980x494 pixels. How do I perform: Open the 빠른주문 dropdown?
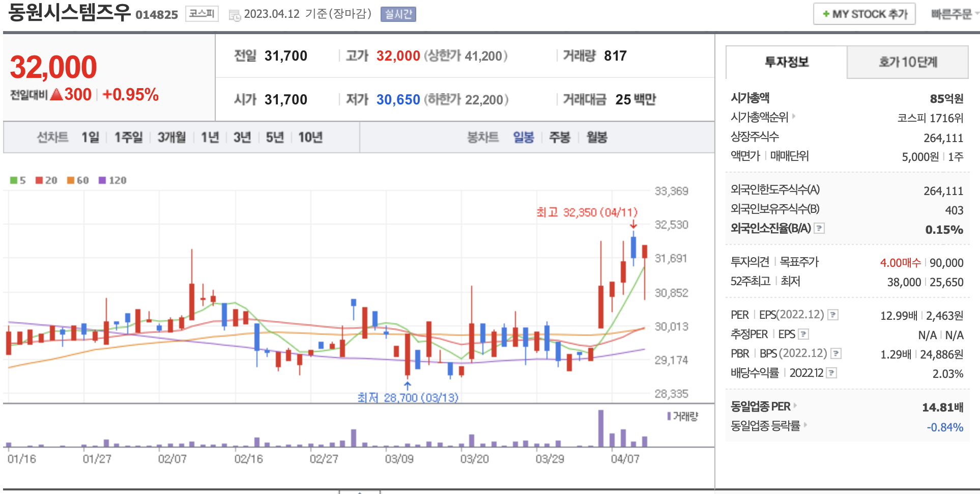(x=954, y=14)
